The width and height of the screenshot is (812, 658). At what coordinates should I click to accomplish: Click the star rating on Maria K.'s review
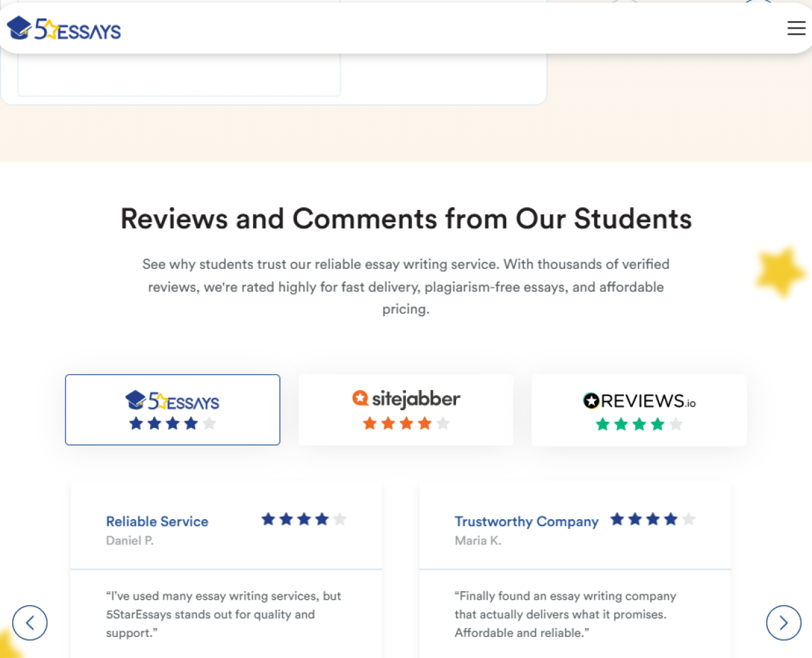(x=652, y=519)
